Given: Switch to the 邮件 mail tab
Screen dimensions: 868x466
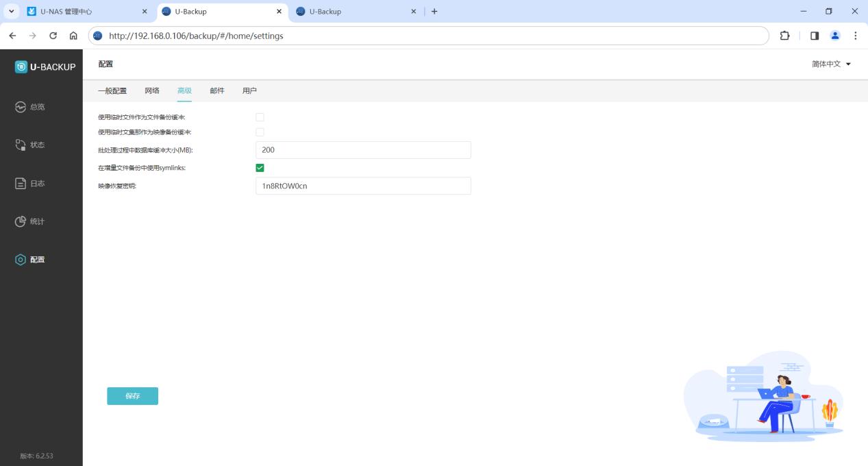Looking at the screenshot, I should (x=216, y=90).
